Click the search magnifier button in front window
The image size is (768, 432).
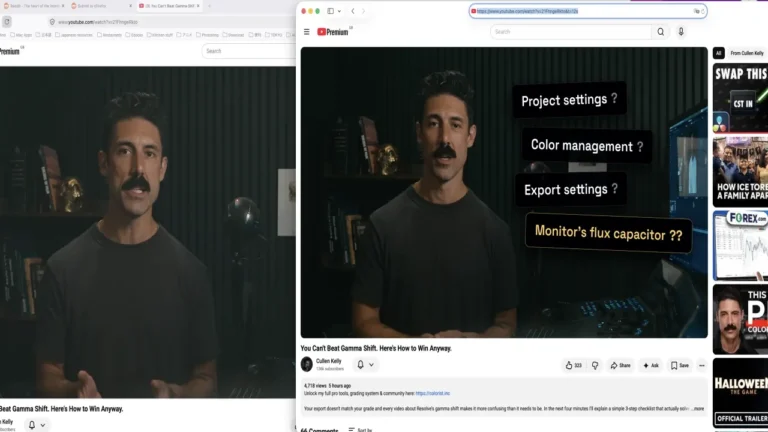(x=661, y=32)
